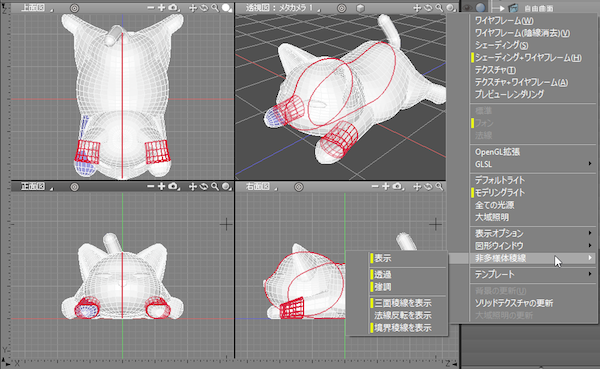The height and width of the screenshot is (369, 600).
Task: Select the pan cross-arrow icon in 透視図 view
Action: coord(417,8)
